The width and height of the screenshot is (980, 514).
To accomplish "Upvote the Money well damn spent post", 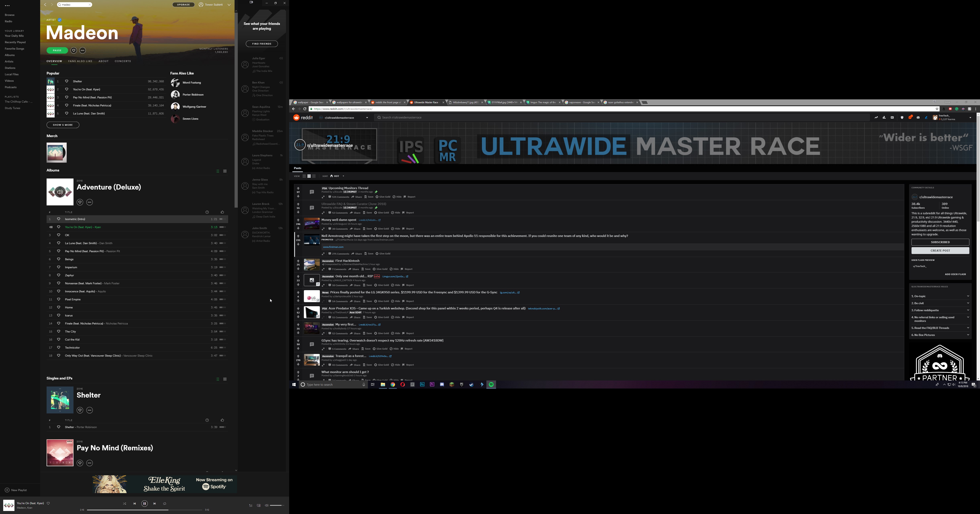I will (298, 220).
